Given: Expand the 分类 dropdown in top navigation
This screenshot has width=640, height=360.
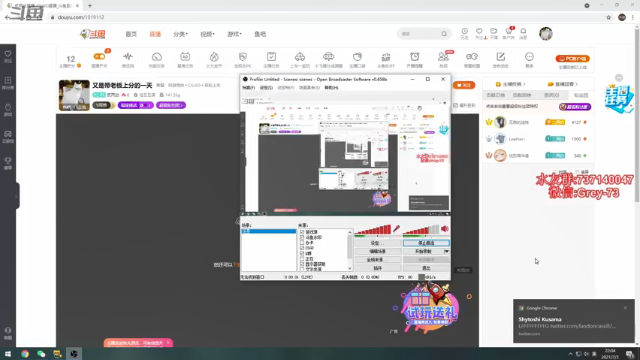Looking at the screenshot, I should 180,34.
